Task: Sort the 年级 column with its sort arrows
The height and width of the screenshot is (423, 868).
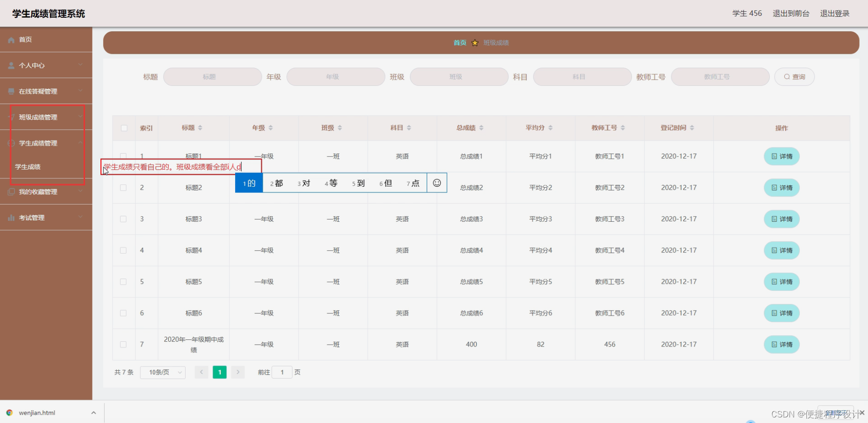Action: pos(271,128)
